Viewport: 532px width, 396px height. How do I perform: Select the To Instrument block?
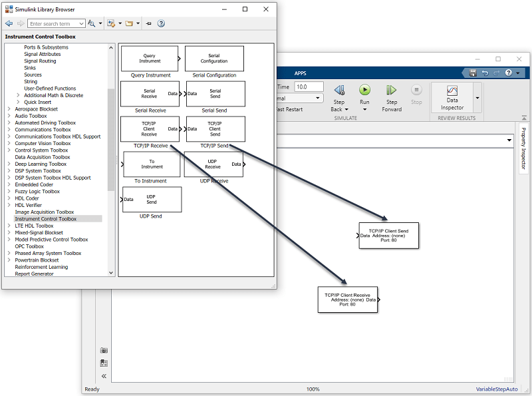[x=152, y=164]
